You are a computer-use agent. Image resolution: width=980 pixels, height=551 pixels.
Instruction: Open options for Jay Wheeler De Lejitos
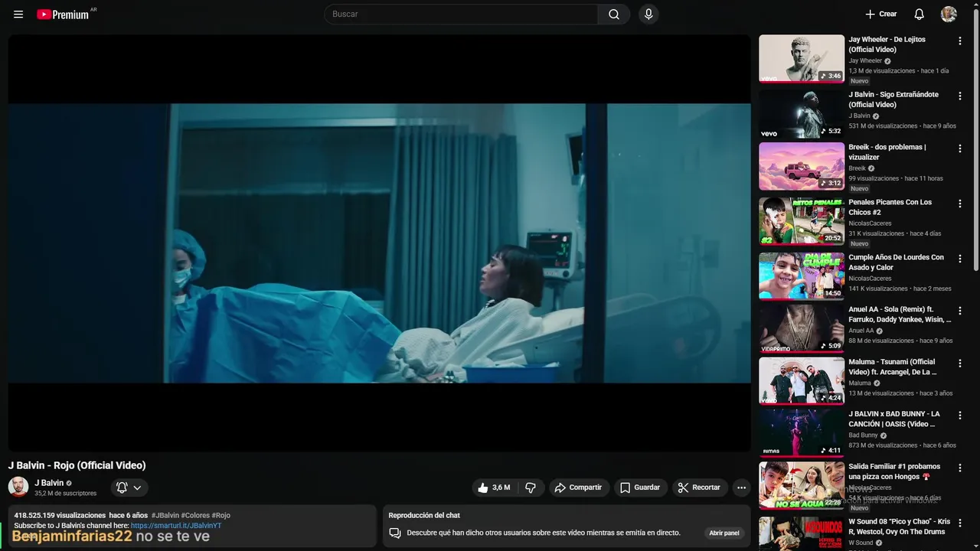coord(960,41)
